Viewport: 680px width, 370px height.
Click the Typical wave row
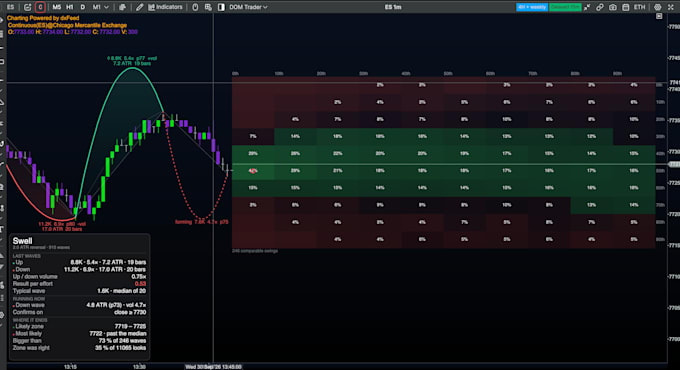pyautogui.click(x=79, y=291)
